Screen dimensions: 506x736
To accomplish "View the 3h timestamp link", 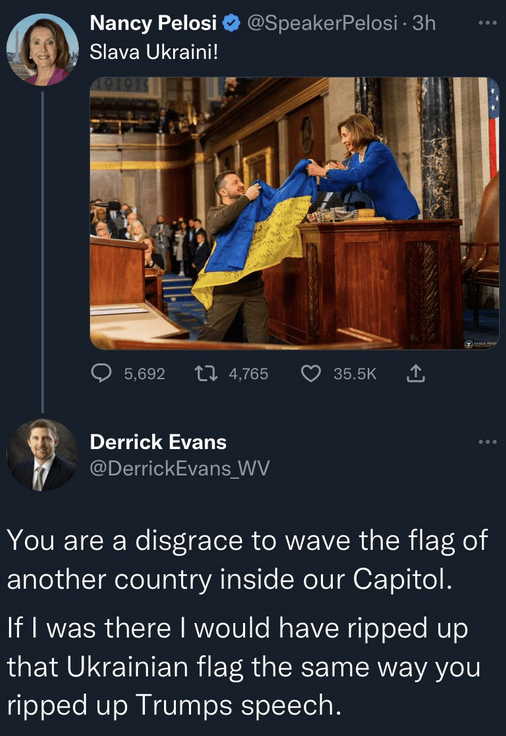I will click(424, 23).
